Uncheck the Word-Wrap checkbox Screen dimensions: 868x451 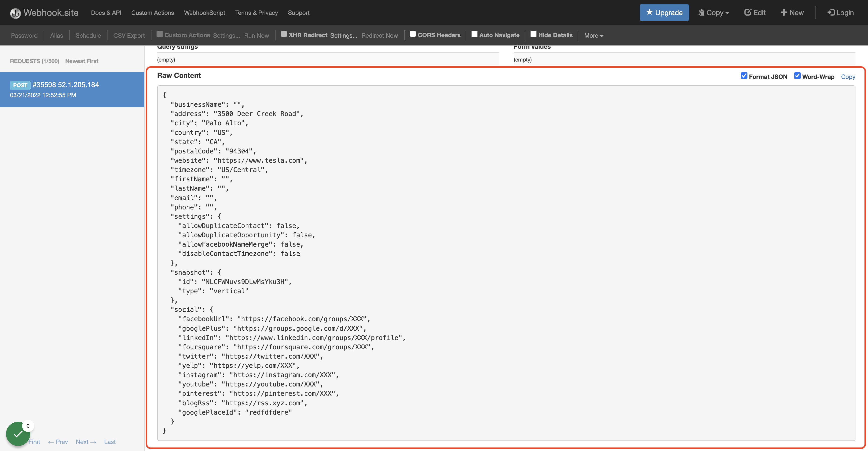coord(797,76)
